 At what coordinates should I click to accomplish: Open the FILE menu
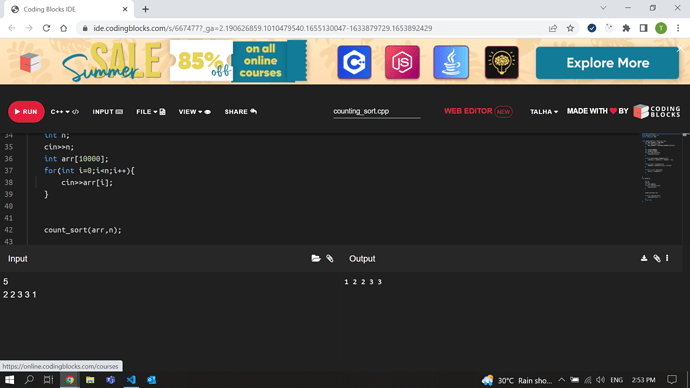click(150, 112)
